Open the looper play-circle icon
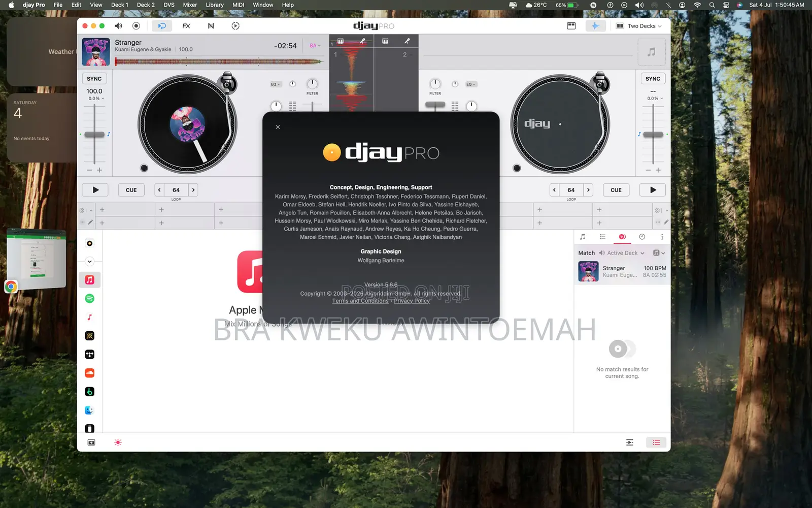Screen dimensions: 812x508 pyautogui.click(x=235, y=26)
